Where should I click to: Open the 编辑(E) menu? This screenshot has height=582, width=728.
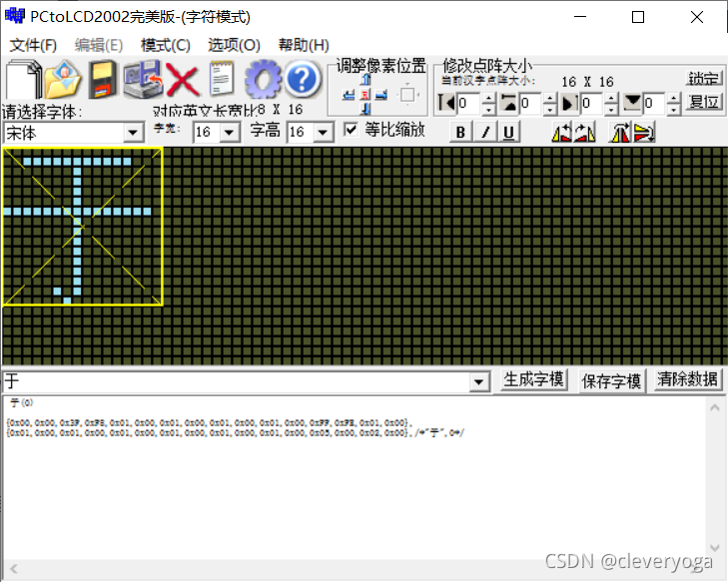click(99, 45)
